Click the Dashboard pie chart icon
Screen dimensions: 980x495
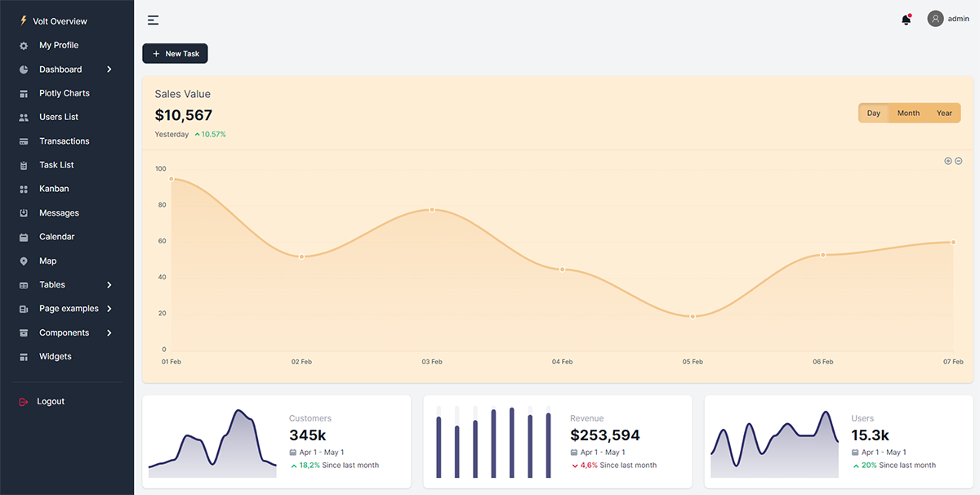pos(24,69)
